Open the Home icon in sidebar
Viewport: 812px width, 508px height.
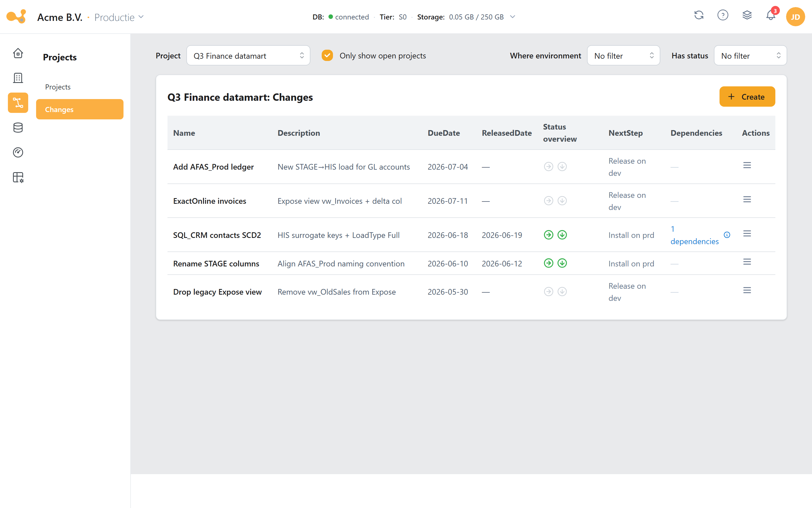(18, 53)
